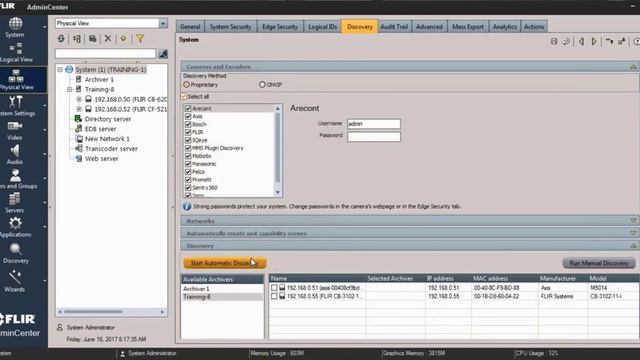The image size is (640, 360).
Task: Collapse the Discovery section header
Action: point(633,246)
